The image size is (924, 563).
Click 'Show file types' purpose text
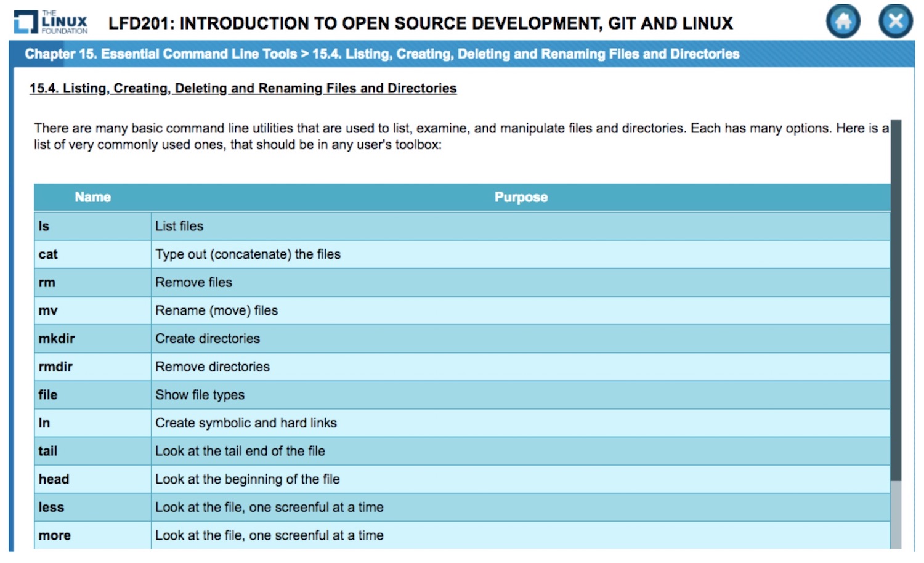[200, 395]
